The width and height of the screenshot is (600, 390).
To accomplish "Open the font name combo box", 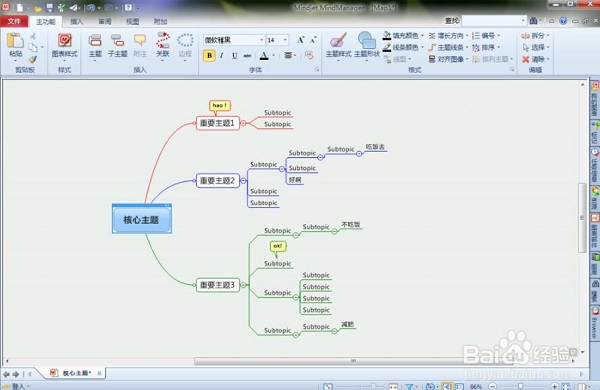I will 234,40.
